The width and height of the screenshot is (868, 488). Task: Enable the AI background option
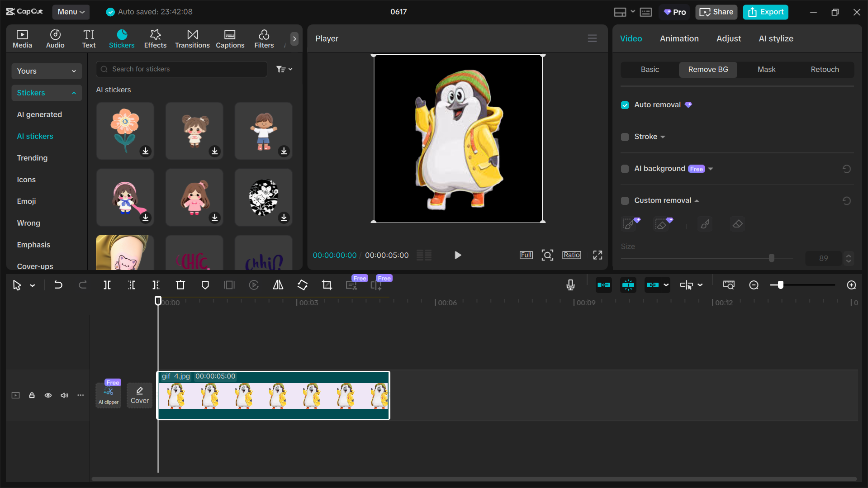625,169
